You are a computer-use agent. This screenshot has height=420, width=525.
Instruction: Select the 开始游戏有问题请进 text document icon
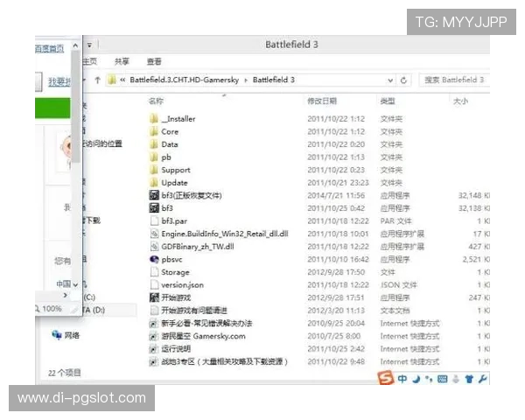[x=154, y=310]
